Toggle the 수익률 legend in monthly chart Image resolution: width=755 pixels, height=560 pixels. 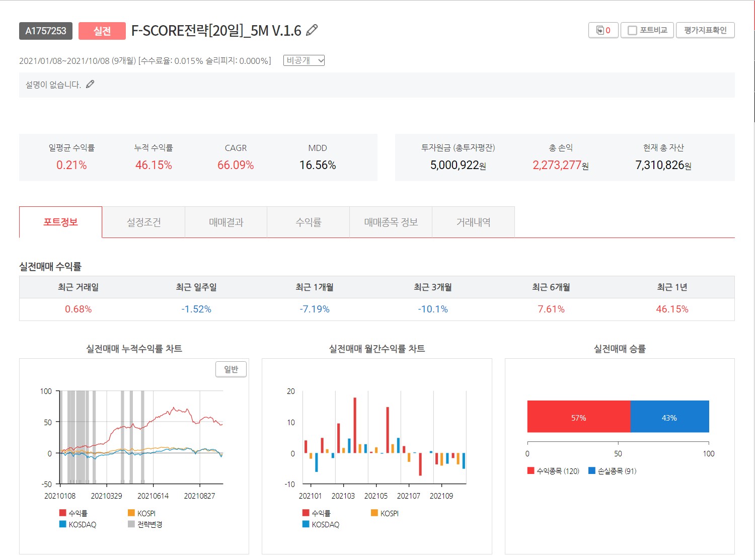(317, 513)
